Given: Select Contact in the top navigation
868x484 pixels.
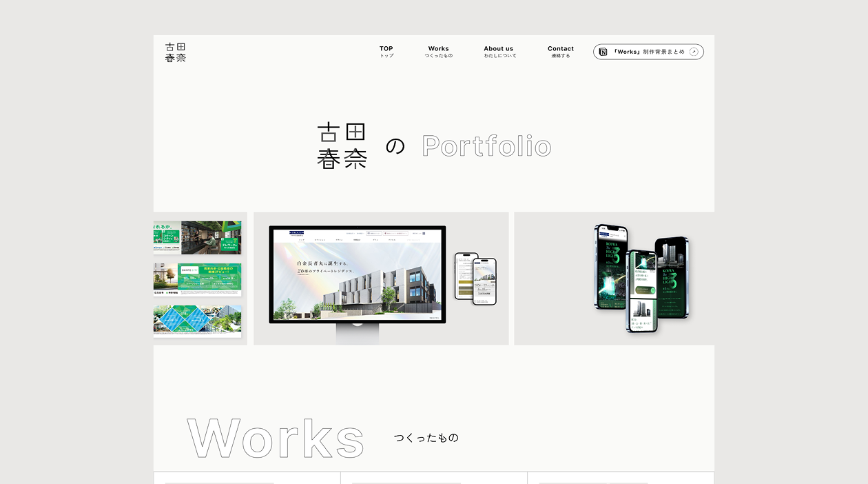Looking at the screenshot, I should [x=560, y=52].
